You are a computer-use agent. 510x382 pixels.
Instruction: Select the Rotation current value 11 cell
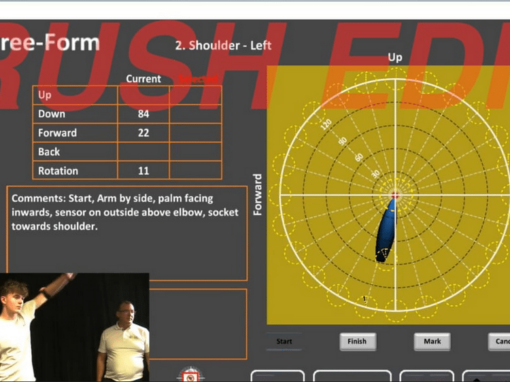[x=143, y=171]
